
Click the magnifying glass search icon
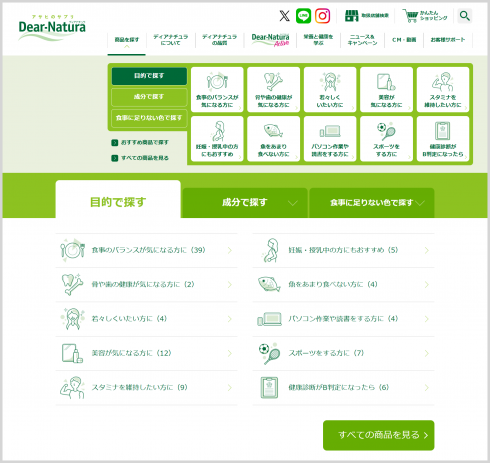[x=465, y=16]
